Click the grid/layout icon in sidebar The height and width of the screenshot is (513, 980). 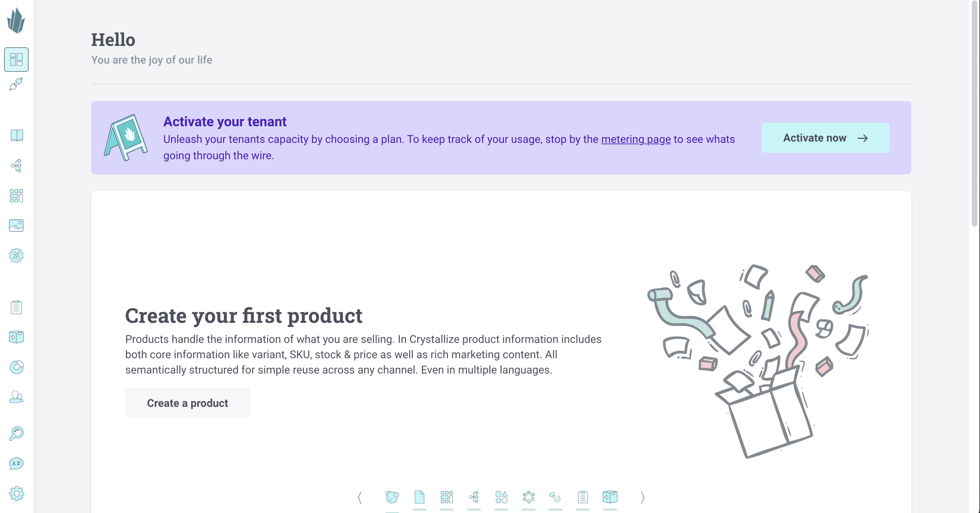point(16,60)
